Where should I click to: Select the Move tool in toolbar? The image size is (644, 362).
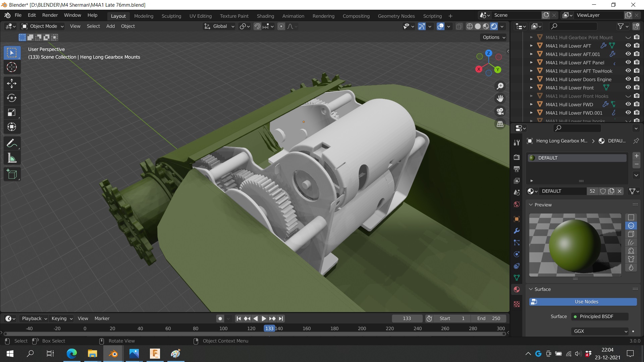tap(12, 83)
